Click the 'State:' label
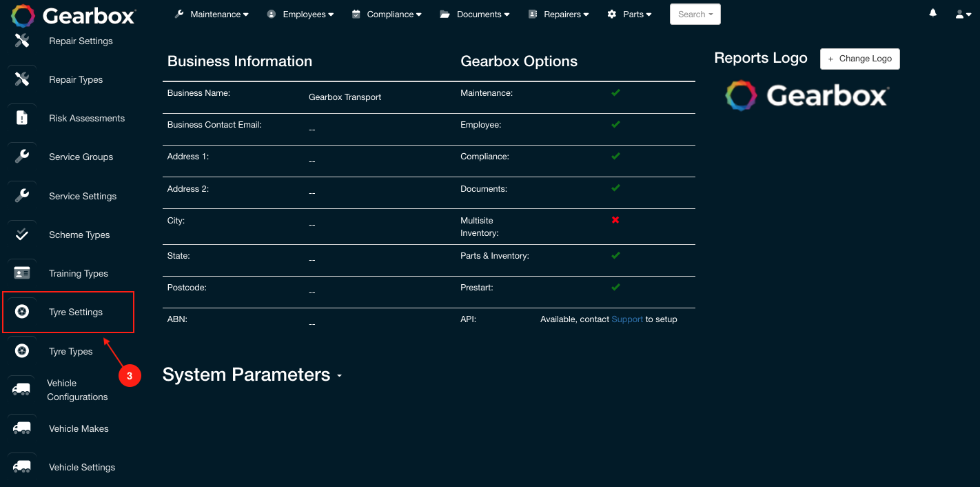 178,256
